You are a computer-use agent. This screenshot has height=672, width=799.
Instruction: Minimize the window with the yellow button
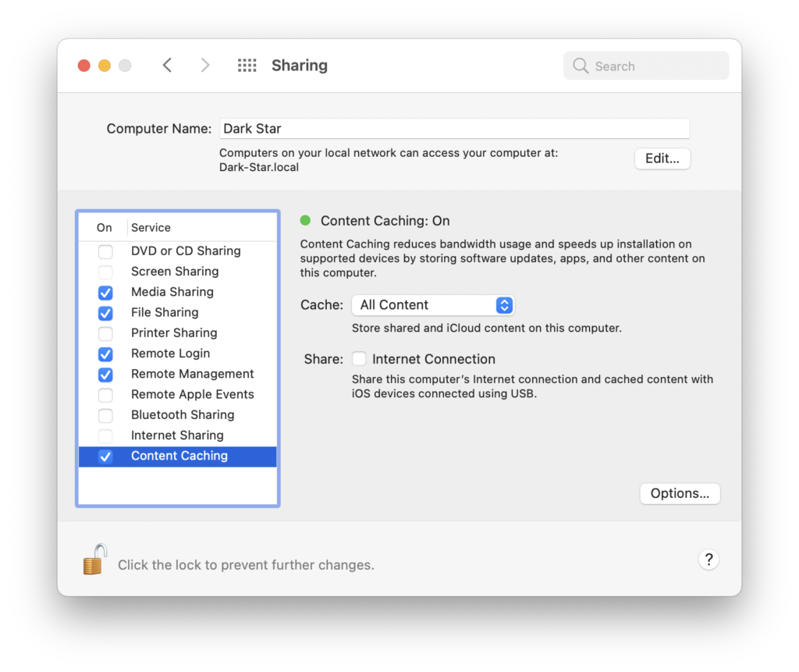click(x=105, y=66)
